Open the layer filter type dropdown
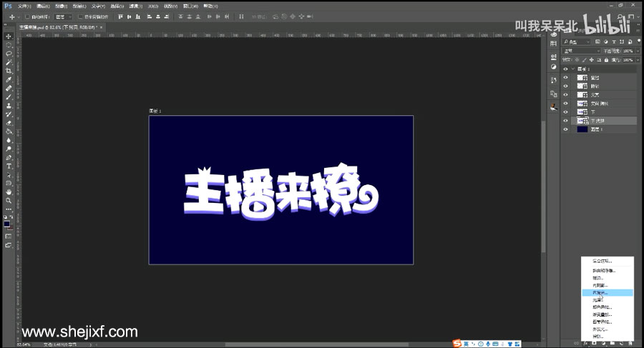This screenshot has height=348, width=644. (576, 42)
